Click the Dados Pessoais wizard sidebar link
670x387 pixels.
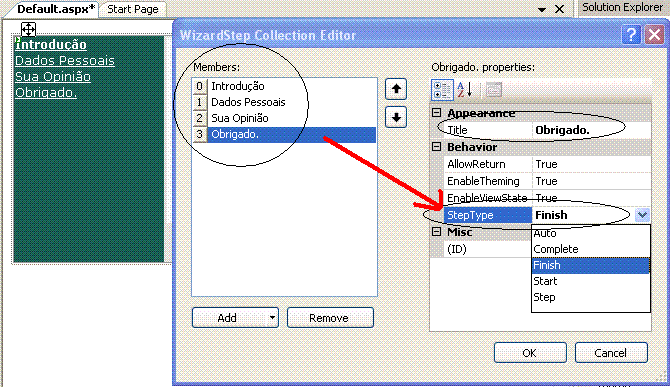pos(65,61)
